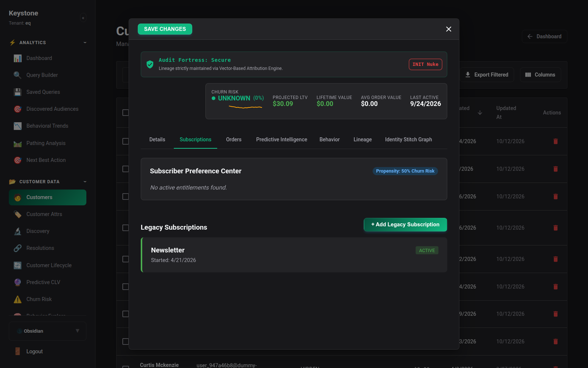The width and height of the screenshot is (588, 368).
Task: Open Saved Queries disk icon
Action: tap(18, 92)
